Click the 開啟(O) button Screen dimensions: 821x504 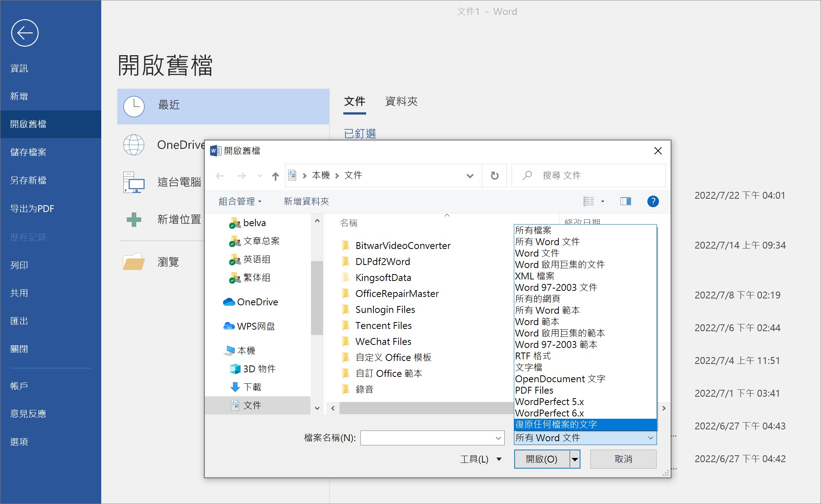(542, 459)
